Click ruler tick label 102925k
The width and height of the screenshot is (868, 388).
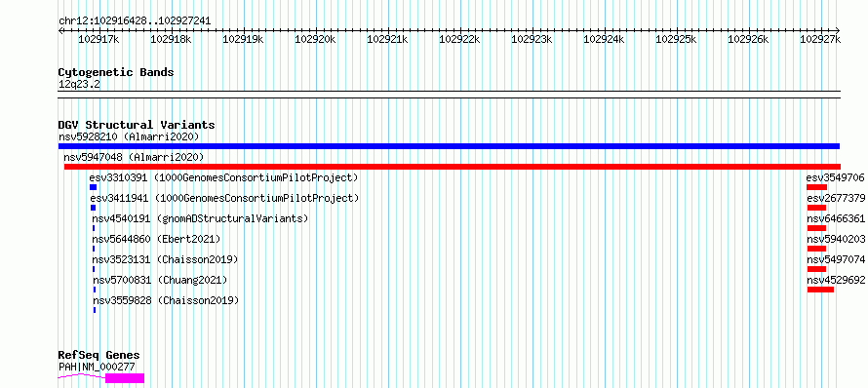[676, 39]
